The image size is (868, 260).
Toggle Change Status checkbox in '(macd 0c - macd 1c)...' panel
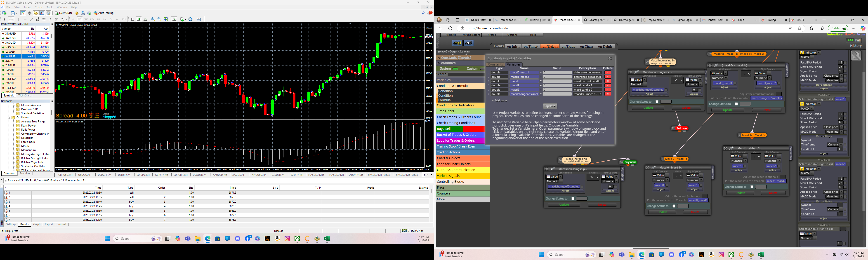coord(736,104)
